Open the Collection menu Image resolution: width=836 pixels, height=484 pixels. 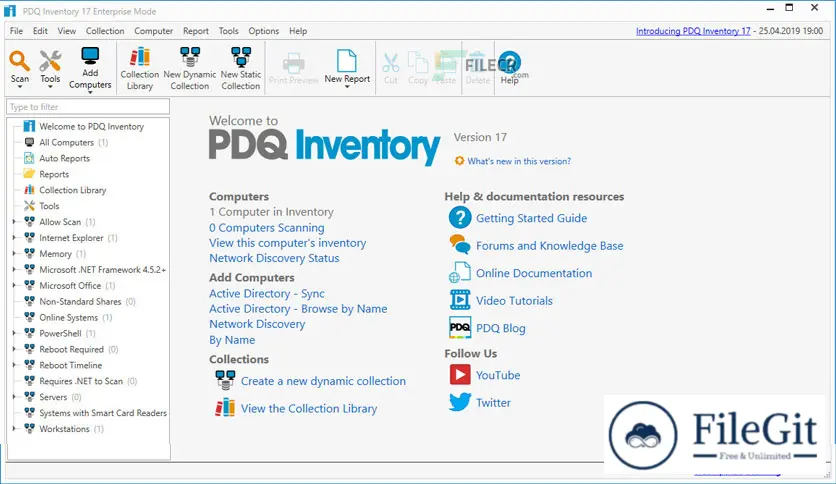click(105, 31)
